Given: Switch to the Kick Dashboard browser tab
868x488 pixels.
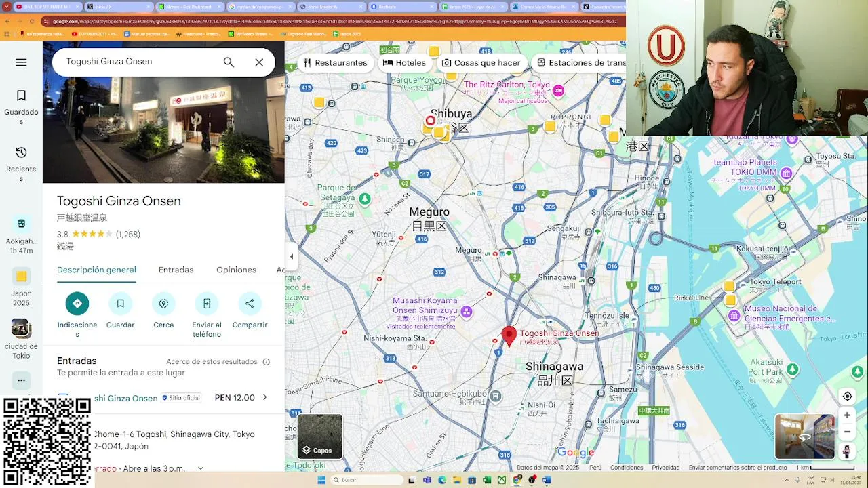Looking at the screenshot, I should (190, 6).
